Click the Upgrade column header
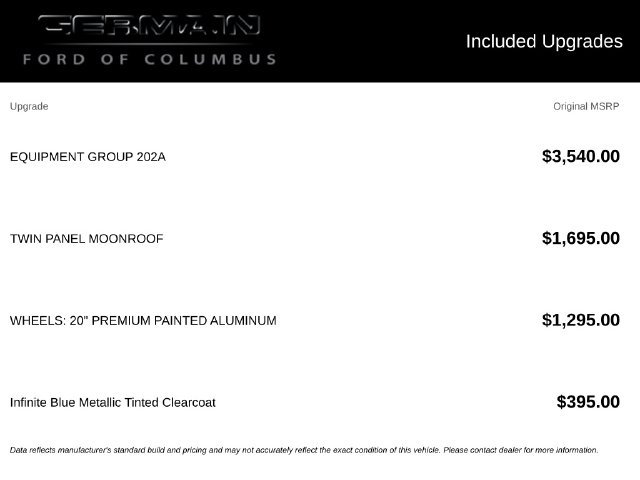 pos(29,107)
